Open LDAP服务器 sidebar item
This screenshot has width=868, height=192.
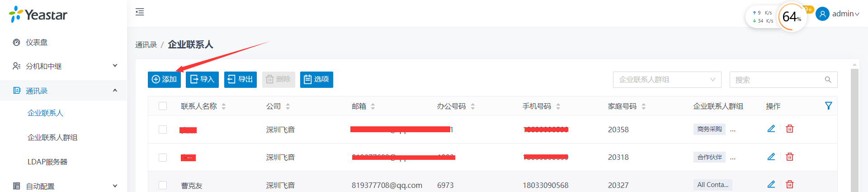click(x=47, y=162)
